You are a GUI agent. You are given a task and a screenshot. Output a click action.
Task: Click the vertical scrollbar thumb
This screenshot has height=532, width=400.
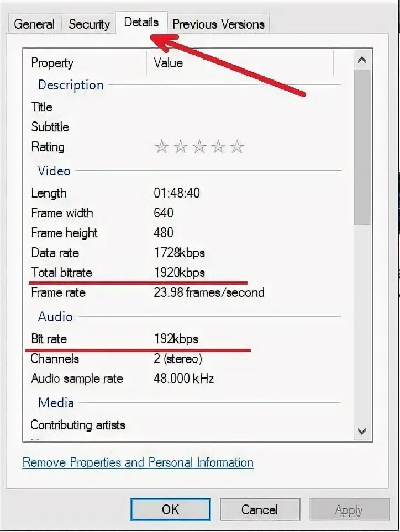[362, 147]
